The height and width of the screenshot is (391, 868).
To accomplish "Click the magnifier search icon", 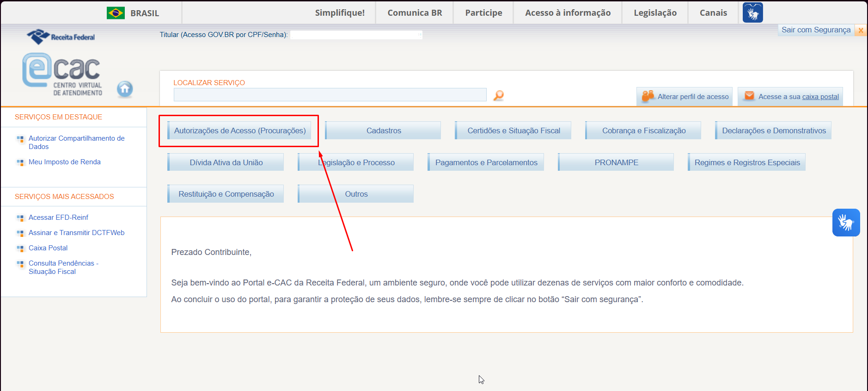I will pos(498,95).
